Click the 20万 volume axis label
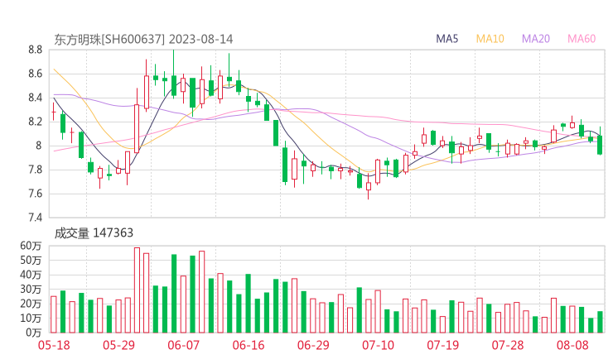The image size is (613, 364). (x=31, y=304)
